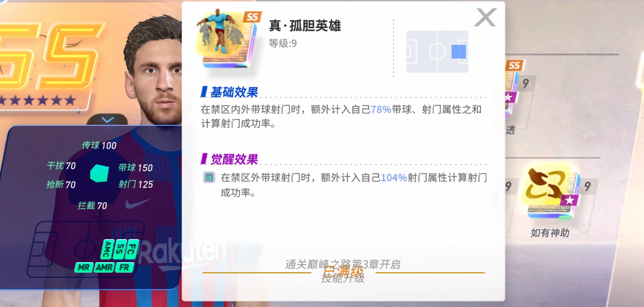Close the skill details popup
The width and height of the screenshot is (644, 307).
point(485,17)
